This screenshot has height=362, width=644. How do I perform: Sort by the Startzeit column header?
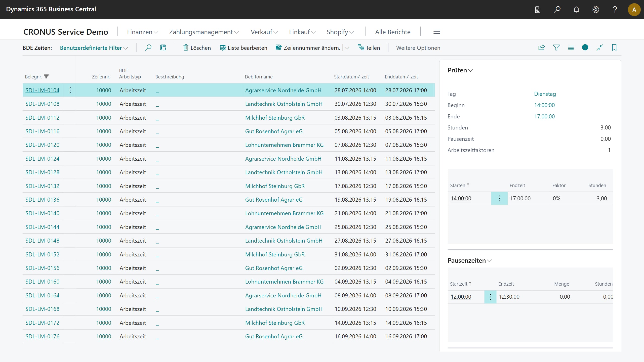pos(460,284)
